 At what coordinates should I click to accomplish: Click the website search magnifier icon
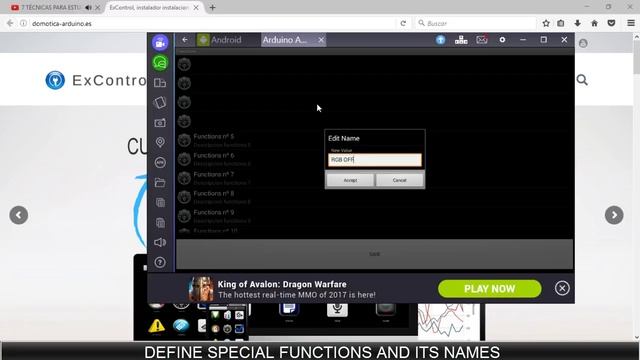(x=582, y=80)
